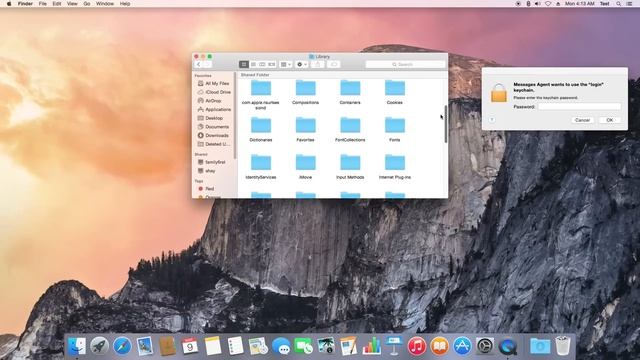Image resolution: width=640 pixels, height=360 pixels.
Task: Click Cancel in keychain dialog
Action: tap(582, 120)
